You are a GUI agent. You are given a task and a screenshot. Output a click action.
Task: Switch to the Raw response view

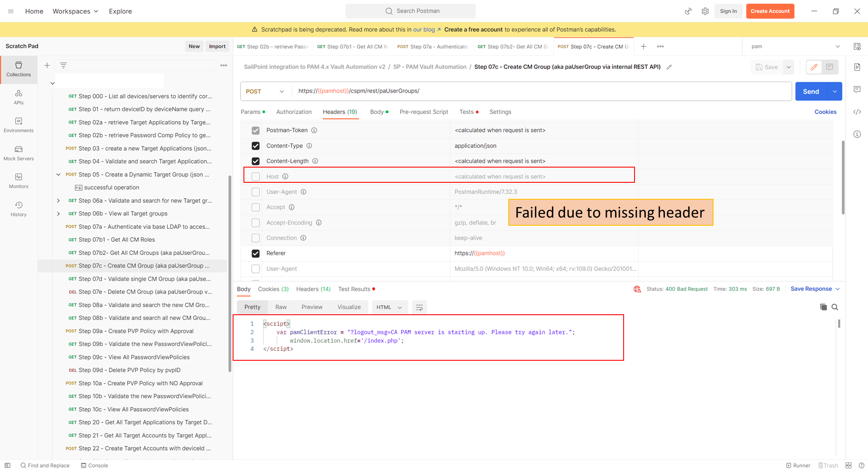[x=280, y=307]
